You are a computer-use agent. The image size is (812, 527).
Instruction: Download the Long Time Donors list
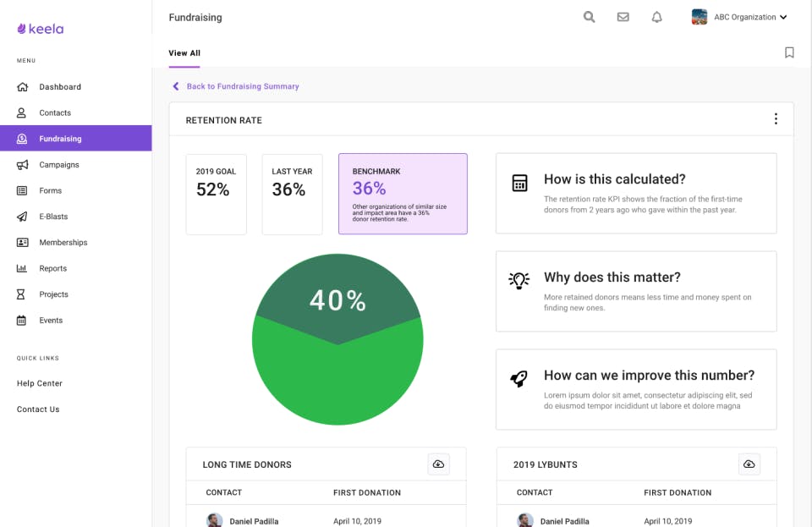coord(439,464)
